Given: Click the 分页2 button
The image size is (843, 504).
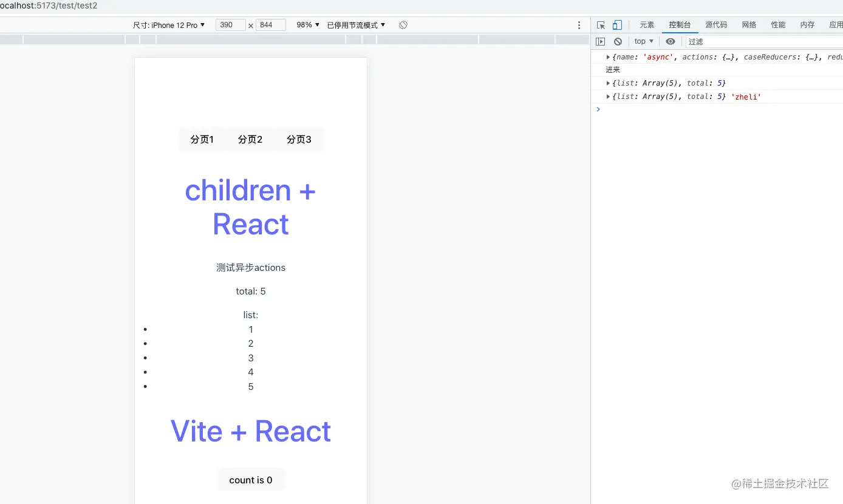Looking at the screenshot, I should pos(250,140).
